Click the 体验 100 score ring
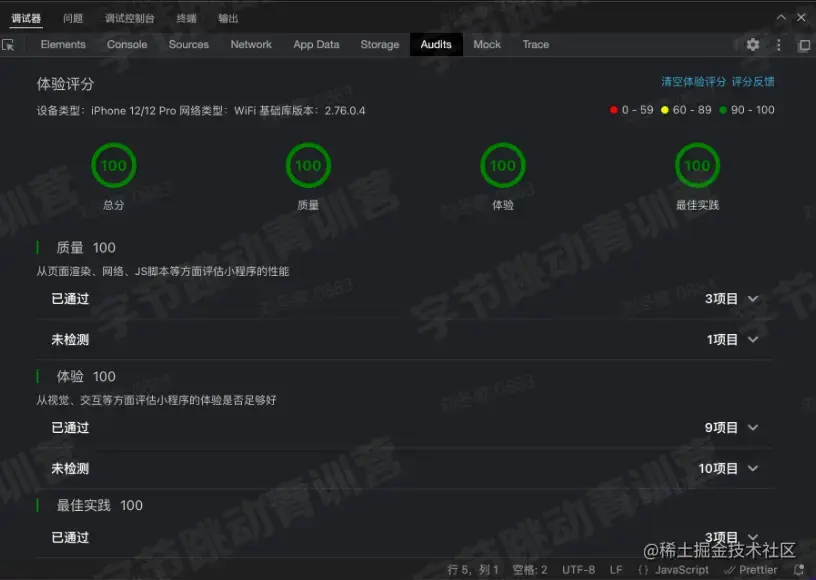The image size is (816, 580). 503,165
